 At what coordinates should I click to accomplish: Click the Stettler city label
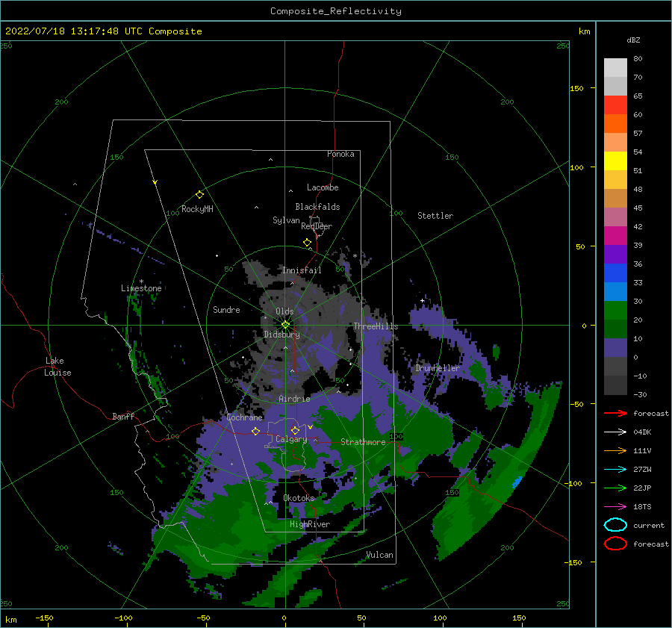(x=435, y=216)
